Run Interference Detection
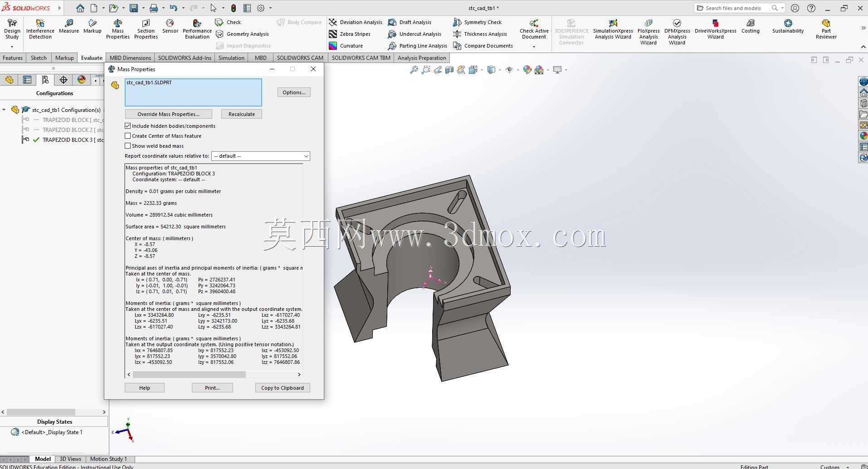Image resolution: width=868 pixels, height=469 pixels. [x=40, y=29]
